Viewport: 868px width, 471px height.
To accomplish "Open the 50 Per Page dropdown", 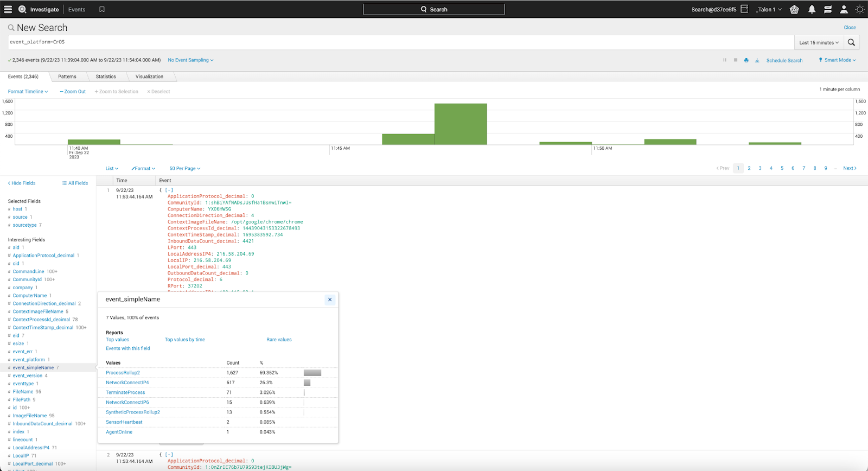I will pos(184,169).
